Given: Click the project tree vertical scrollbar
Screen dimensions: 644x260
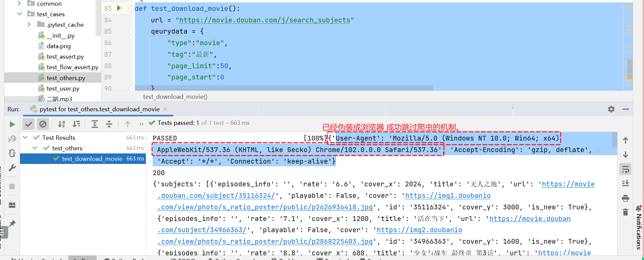Looking at the screenshot, I should click(x=98, y=18).
